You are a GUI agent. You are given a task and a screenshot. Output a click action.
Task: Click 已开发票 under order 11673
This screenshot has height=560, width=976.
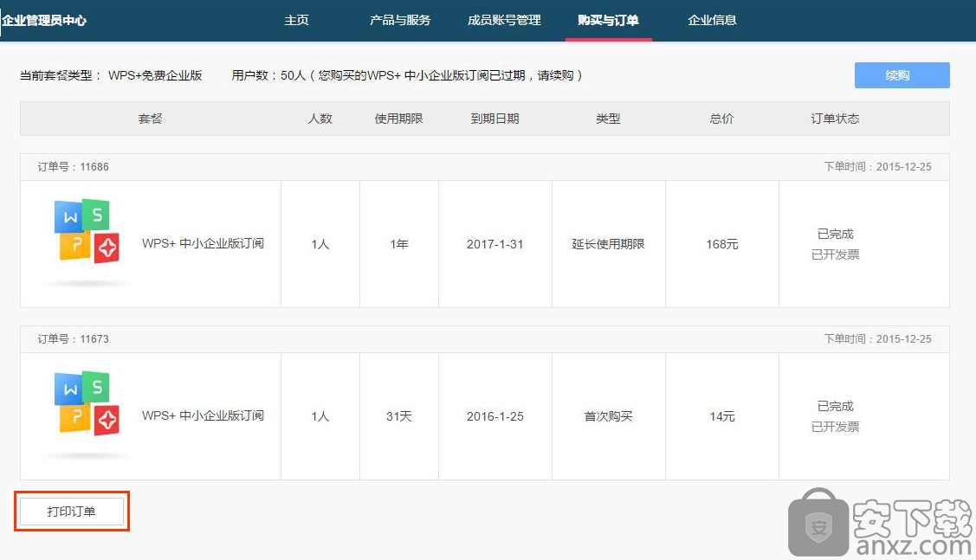point(836,427)
